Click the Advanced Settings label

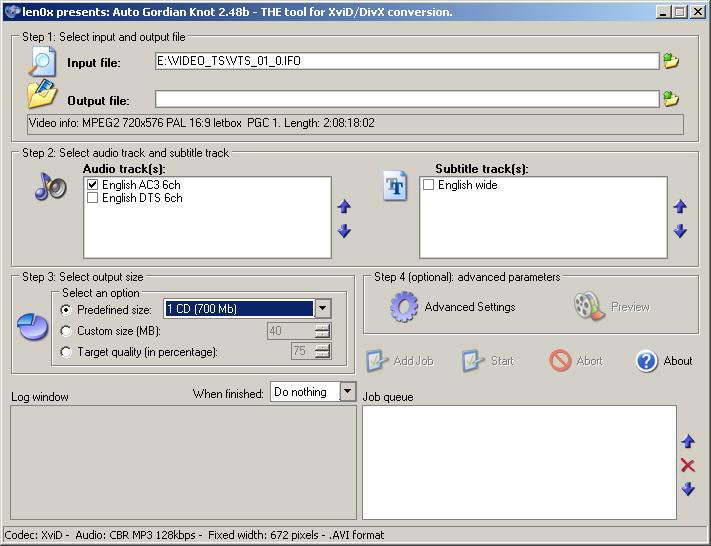(470, 307)
